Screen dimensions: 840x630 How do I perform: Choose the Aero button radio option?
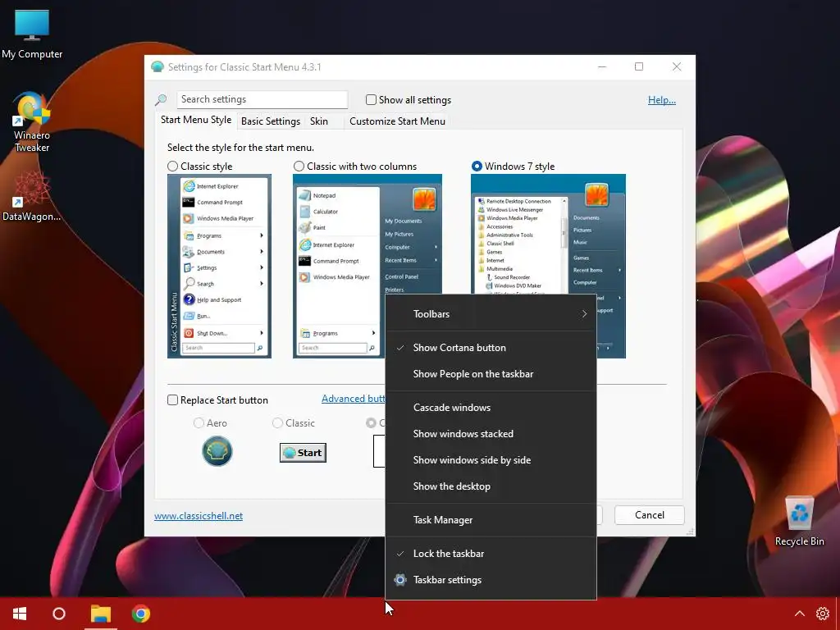[x=199, y=423]
